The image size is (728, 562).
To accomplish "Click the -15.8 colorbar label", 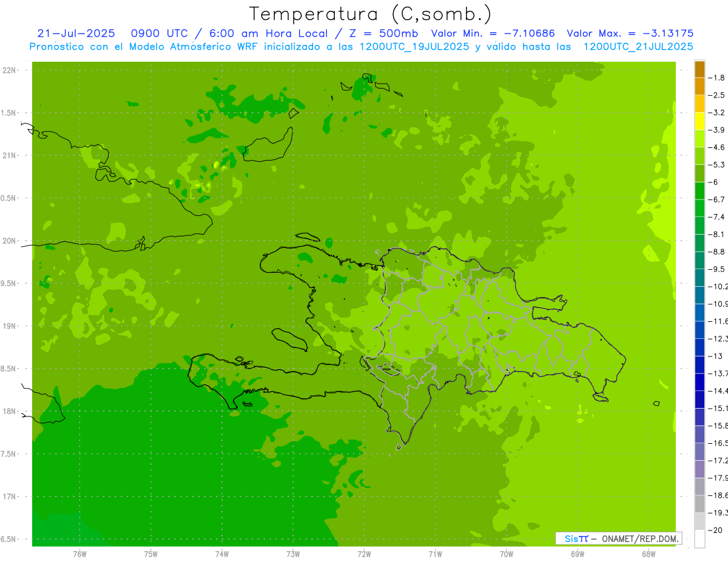I will pos(718,425).
